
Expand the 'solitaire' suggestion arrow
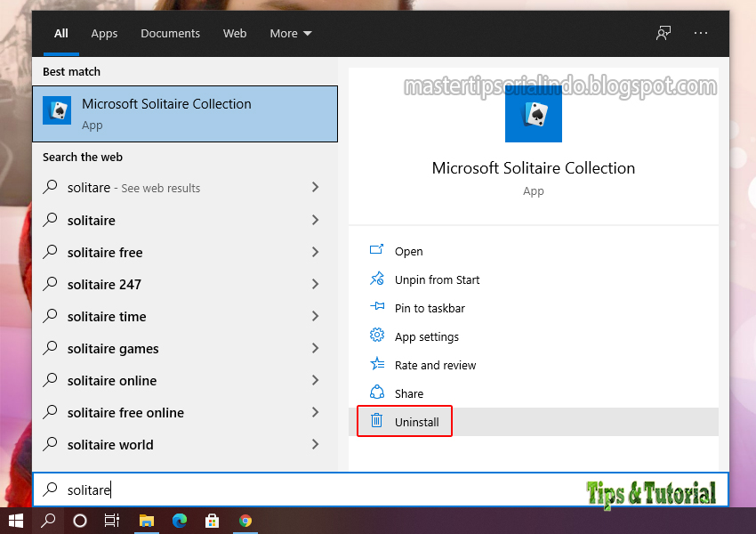pos(316,220)
